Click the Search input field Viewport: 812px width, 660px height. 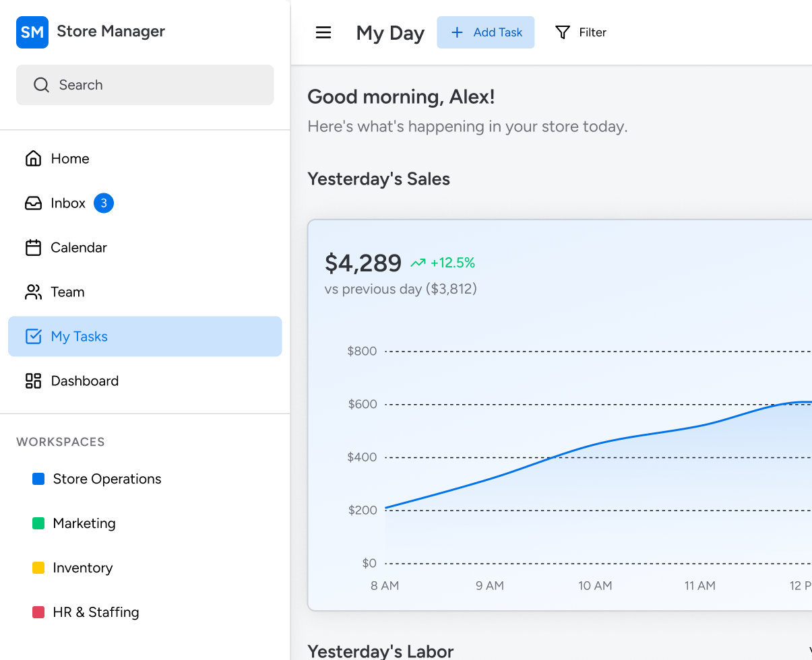(145, 85)
